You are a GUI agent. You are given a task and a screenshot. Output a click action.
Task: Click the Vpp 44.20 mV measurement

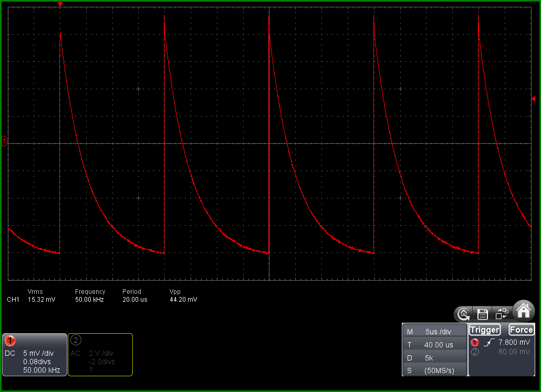pos(183,295)
